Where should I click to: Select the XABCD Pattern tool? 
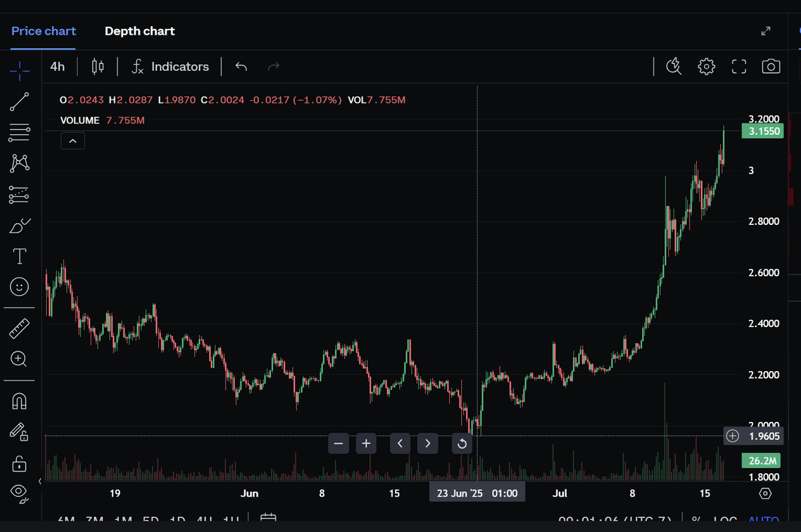tap(19, 162)
